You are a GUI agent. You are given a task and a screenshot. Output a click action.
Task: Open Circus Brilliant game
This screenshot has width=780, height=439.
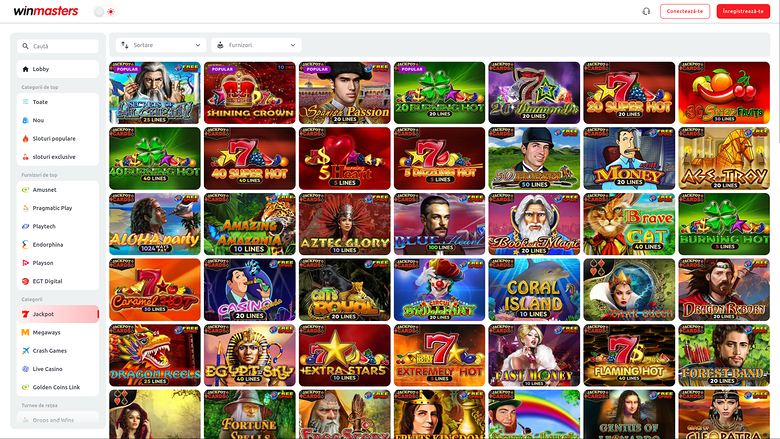point(439,290)
